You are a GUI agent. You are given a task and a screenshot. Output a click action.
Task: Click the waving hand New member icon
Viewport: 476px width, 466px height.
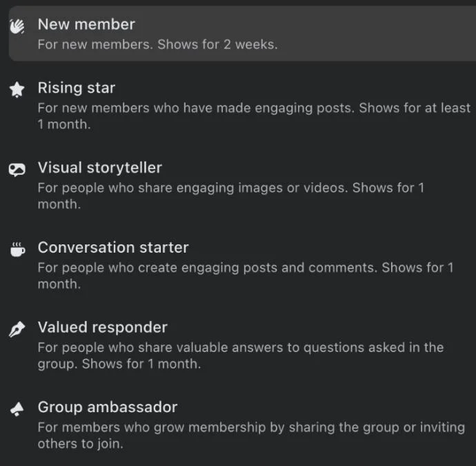tap(17, 26)
